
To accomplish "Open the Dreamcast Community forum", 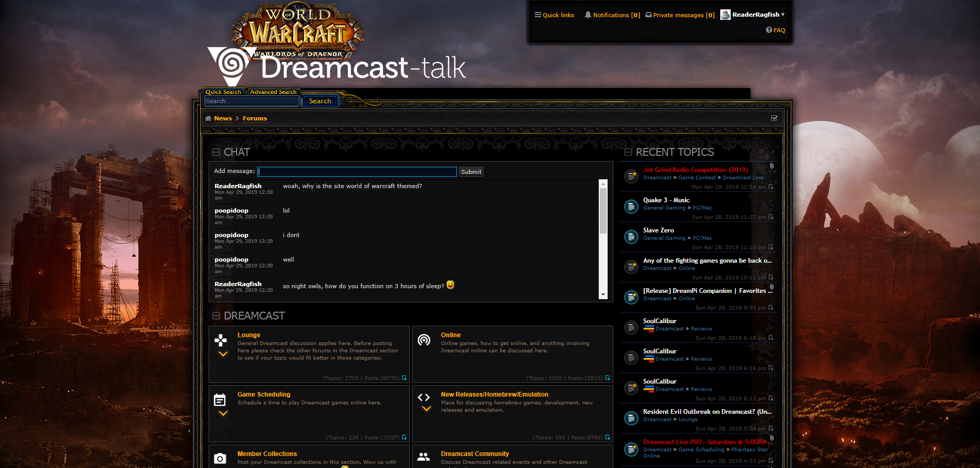I will tap(475, 454).
